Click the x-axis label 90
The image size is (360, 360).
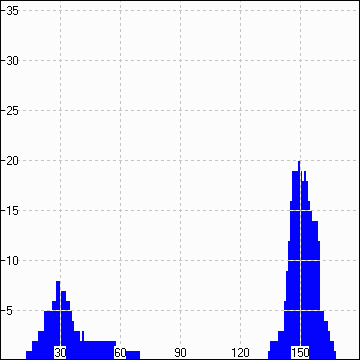[x=180, y=353]
